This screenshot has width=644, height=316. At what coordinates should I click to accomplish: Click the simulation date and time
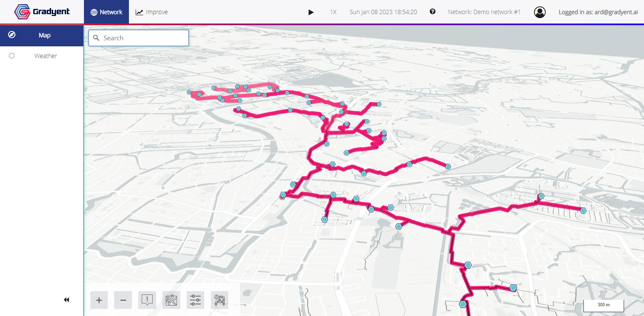click(383, 12)
